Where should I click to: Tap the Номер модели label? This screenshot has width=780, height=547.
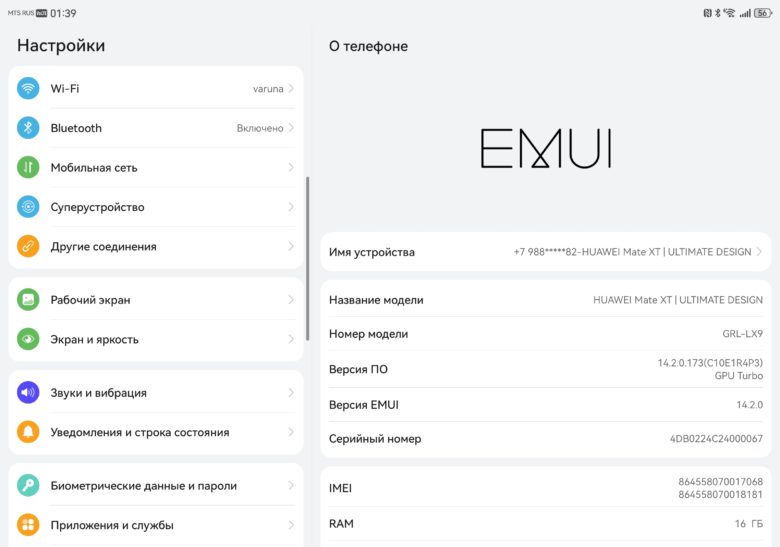coord(368,334)
